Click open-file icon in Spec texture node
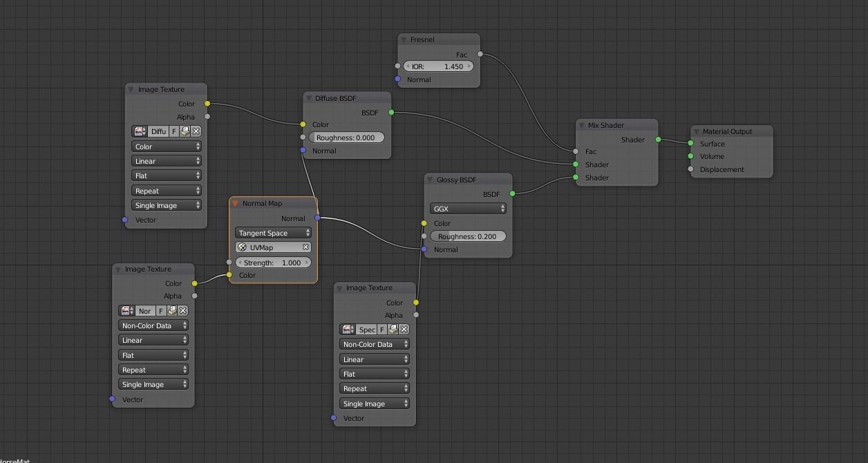This screenshot has height=463, width=868. (x=393, y=330)
